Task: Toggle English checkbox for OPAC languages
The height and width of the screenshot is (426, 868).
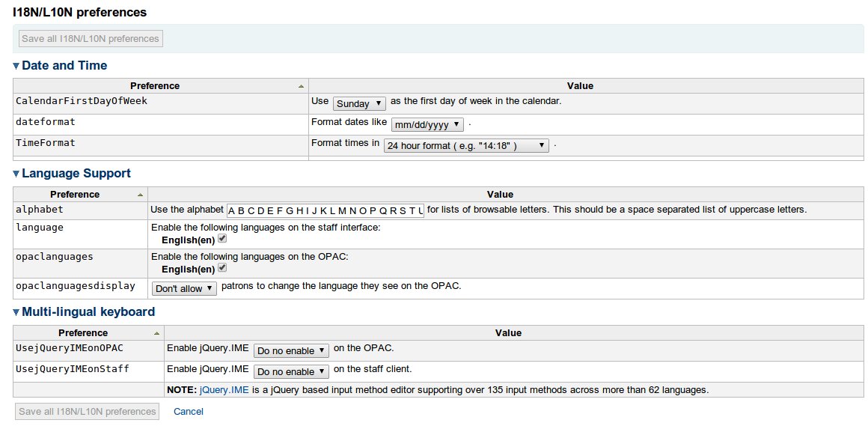Action: 222,268
